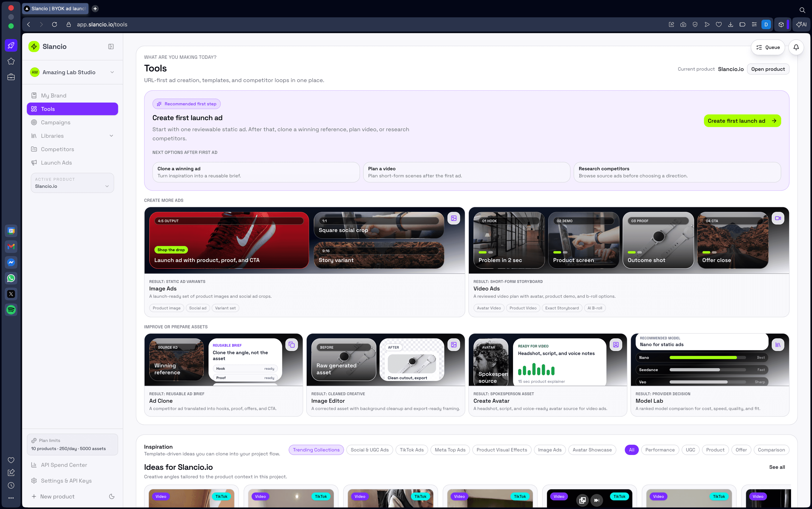Click Create first launch ad button

(742, 121)
